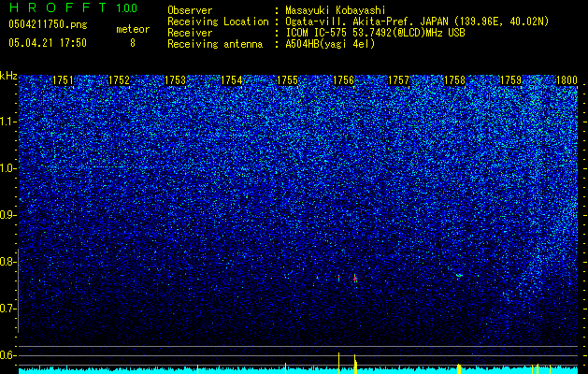Select the Ogata-vill. Akita-Pref. JAPAN location text
Screen dimensions: 588x374
point(417,22)
